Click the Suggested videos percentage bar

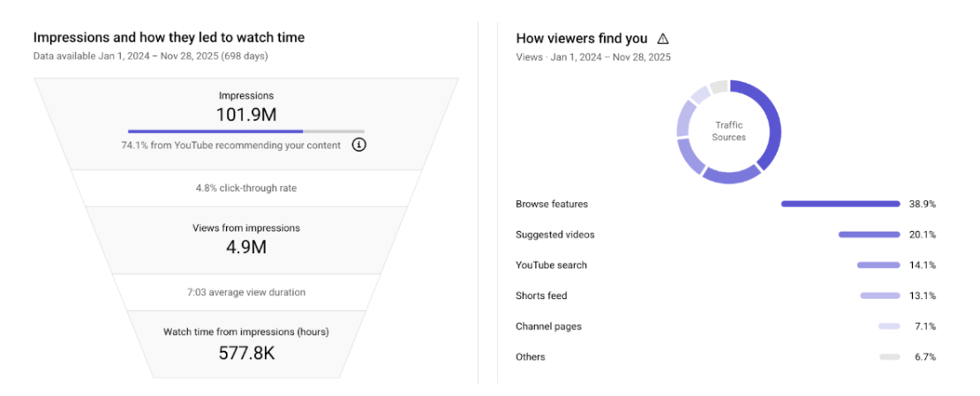[869, 235]
